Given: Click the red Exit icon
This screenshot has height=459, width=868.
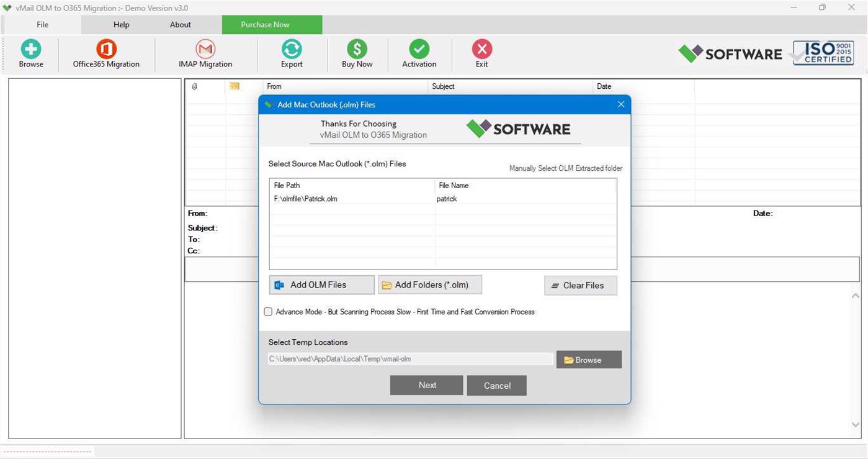Looking at the screenshot, I should point(482,49).
